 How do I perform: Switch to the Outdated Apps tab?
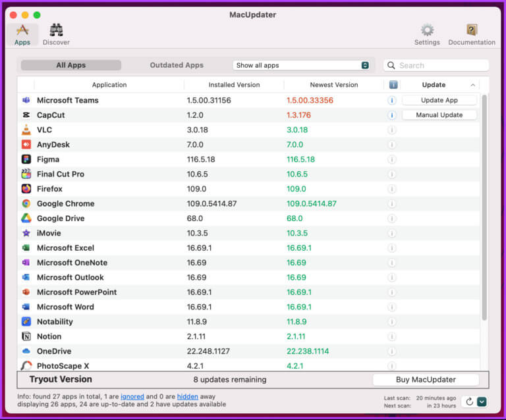click(177, 65)
